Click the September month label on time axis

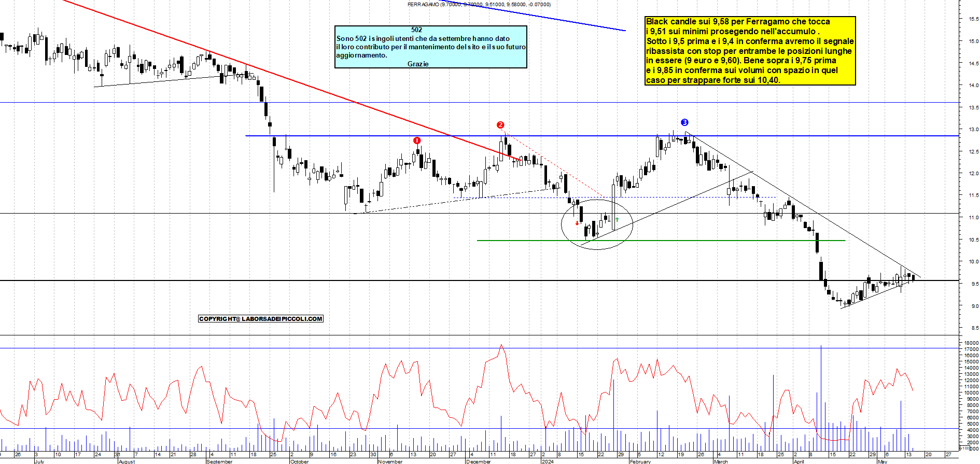click(220, 461)
